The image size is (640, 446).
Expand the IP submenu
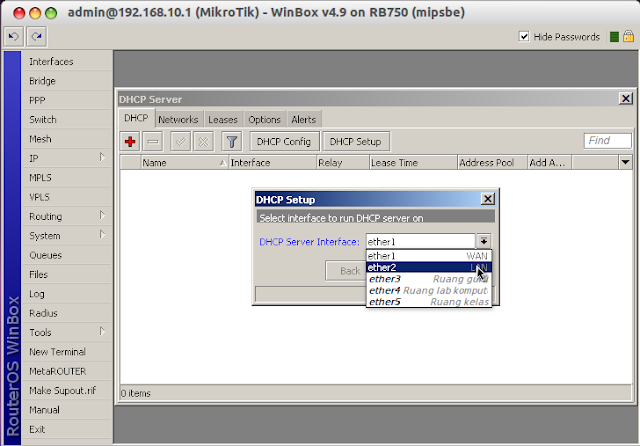(102, 157)
